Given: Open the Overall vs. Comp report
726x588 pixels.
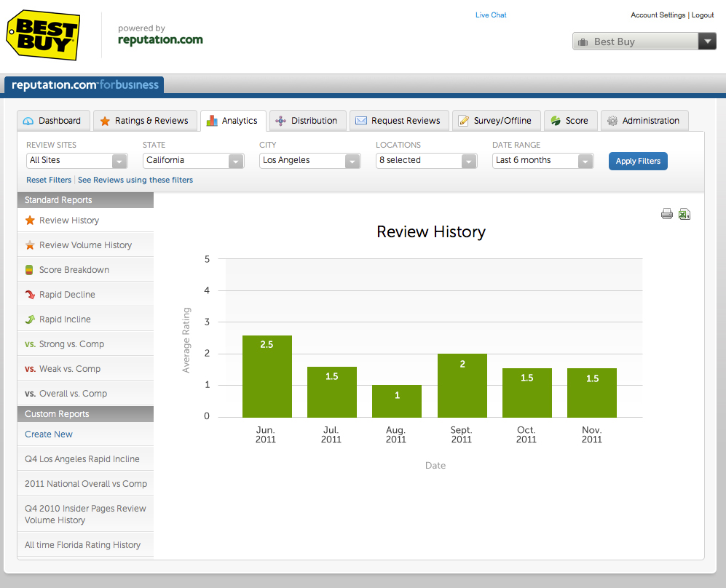Looking at the screenshot, I should click(x=85, y=394).
